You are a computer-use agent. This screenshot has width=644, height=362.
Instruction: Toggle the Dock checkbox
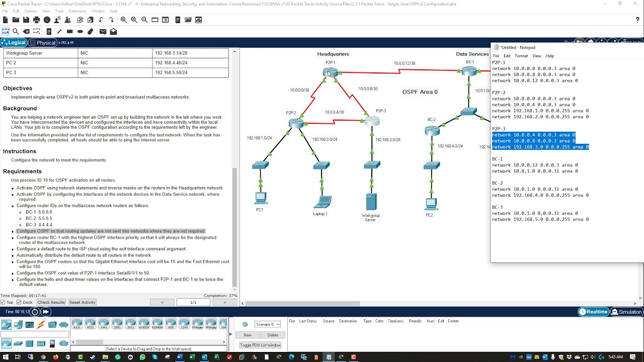[x=19, y=302]
